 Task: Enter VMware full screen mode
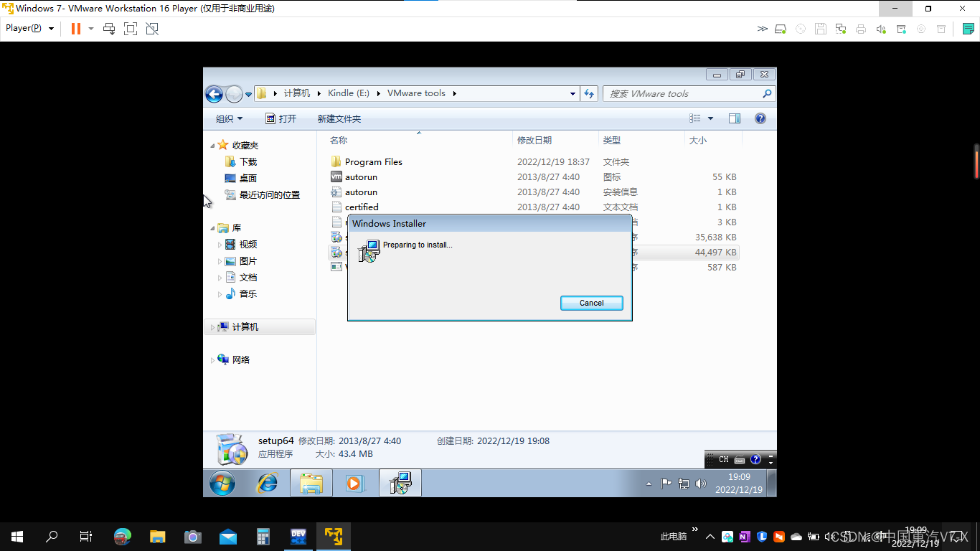coord(131,29)
